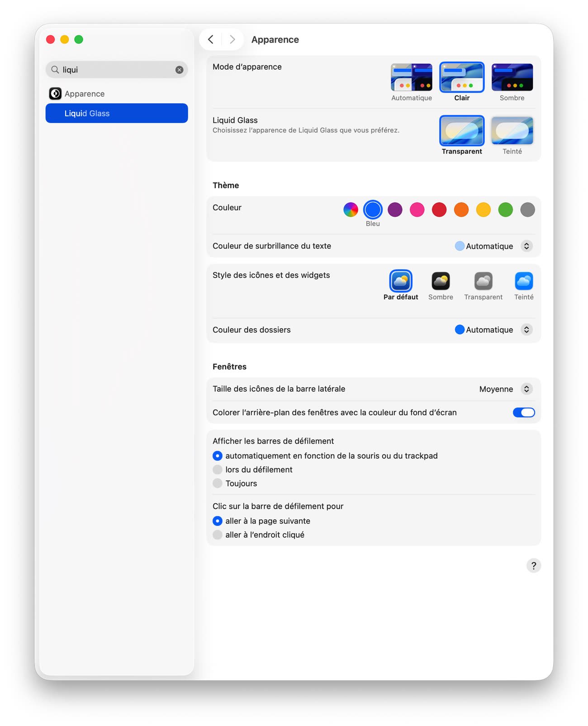Image resolution: width=588 pixels, height=726 pixels.
Task: Choose the Automatique appearance mode thumbnail
Action: pyautogui.click(x=411, y=77)
